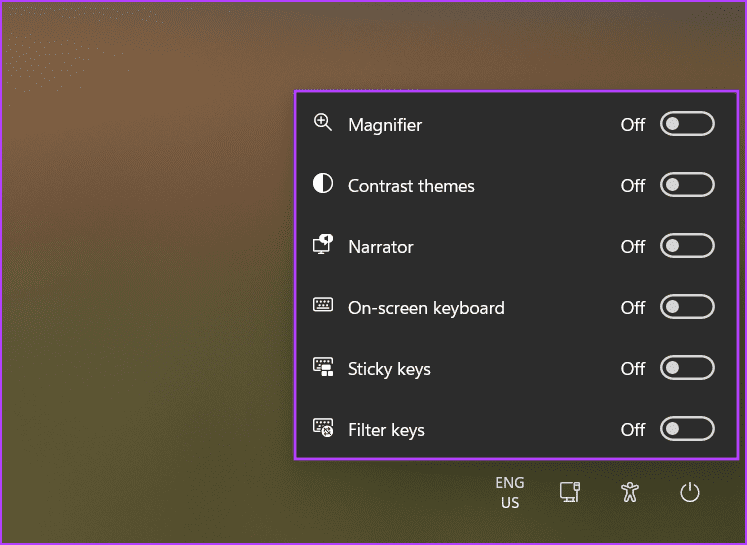Enable the Contrast themes switch

(x=687, y=185)
